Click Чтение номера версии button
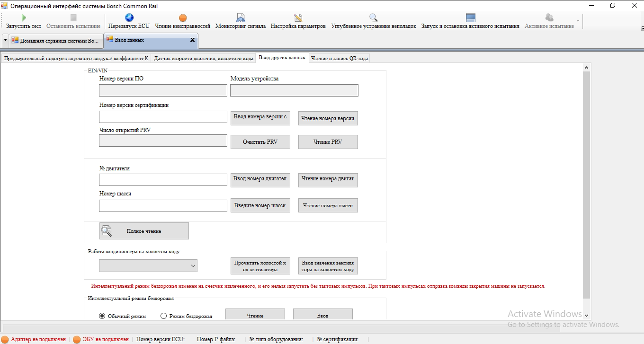Image resolution: width=644 pixels, height=344 pixels. pos(328,118)
